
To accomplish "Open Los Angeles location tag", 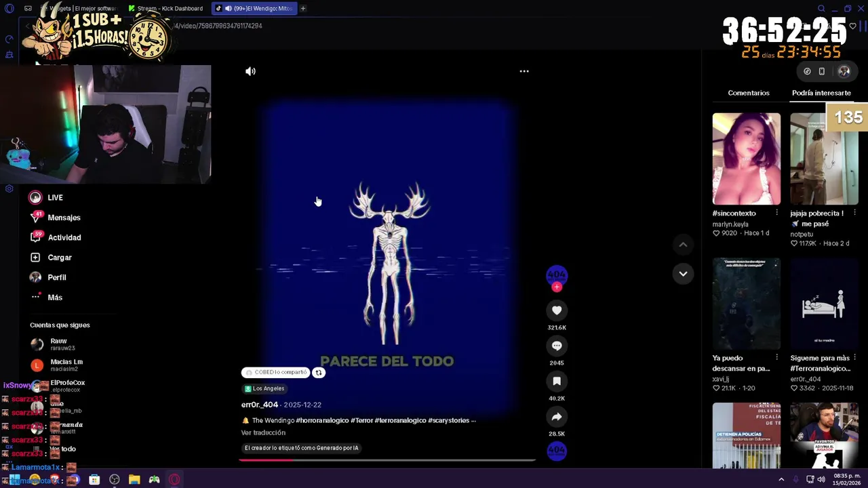I will click(264, 388).
